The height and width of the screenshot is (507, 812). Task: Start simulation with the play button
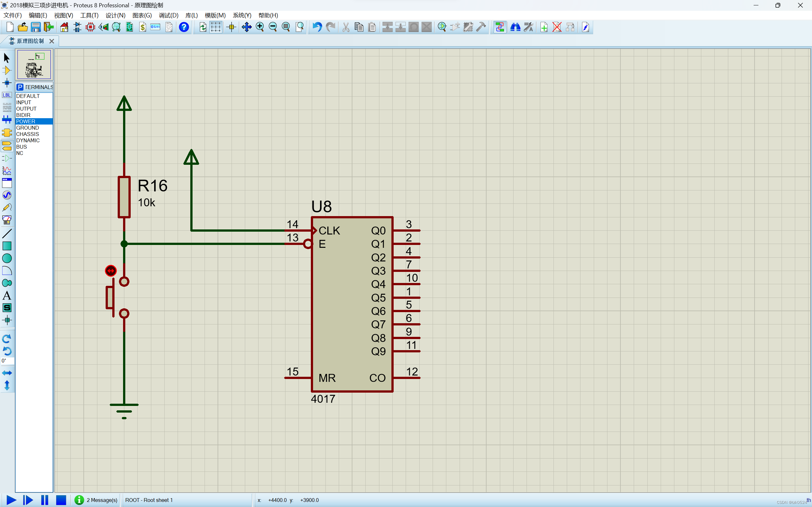tap(11, 500)
